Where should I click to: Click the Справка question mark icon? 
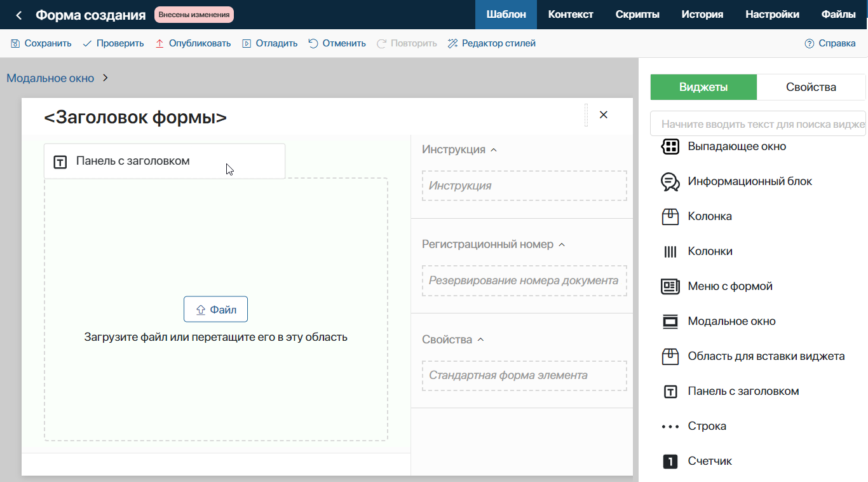tap(810, 44)
